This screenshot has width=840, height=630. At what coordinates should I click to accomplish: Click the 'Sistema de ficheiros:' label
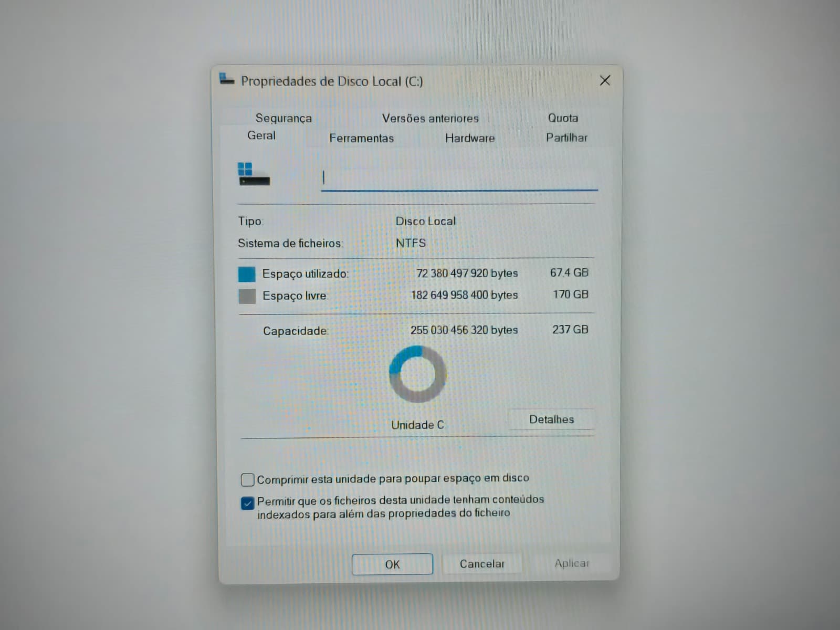(x=290, y=244)
